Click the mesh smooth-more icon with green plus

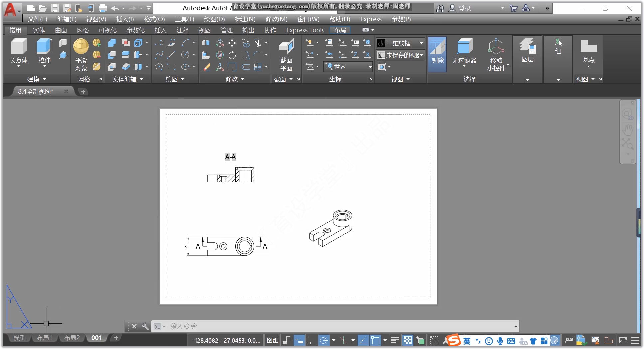pos(97,43)
